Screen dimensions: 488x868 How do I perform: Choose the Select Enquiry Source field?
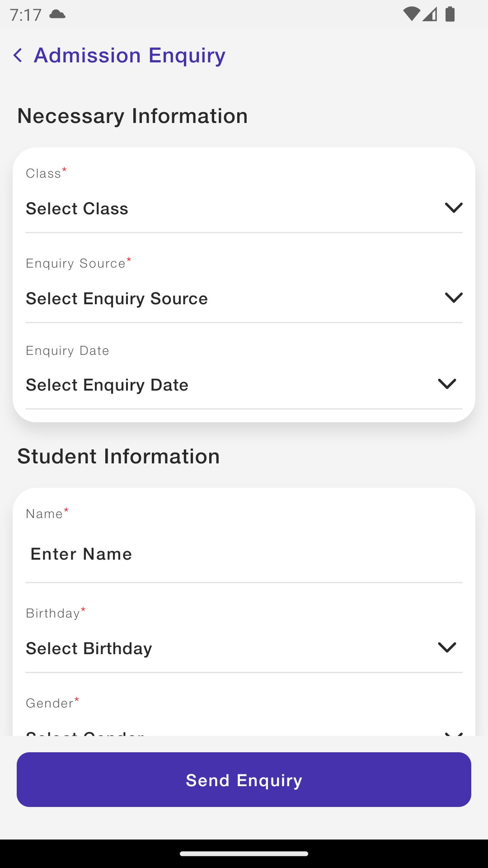(117, 299)
